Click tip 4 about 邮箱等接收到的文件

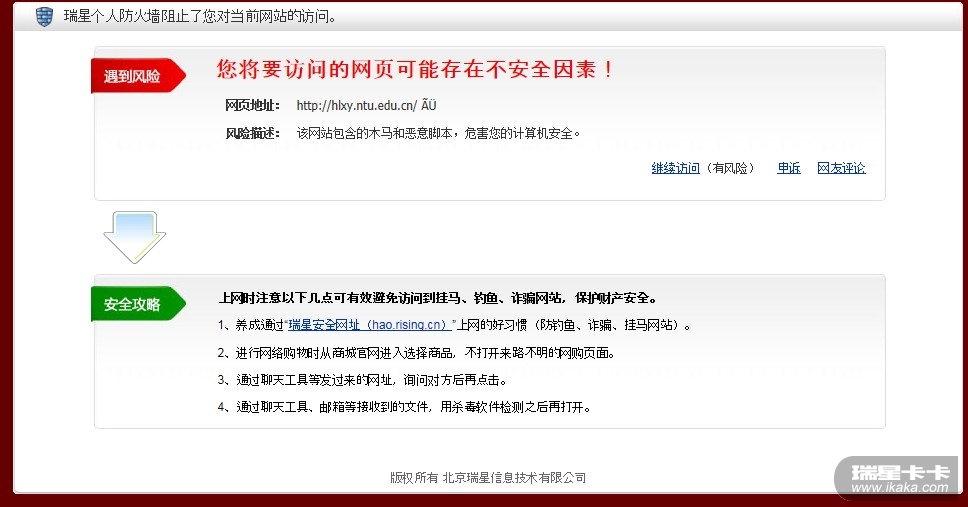[x=404, y=408]
